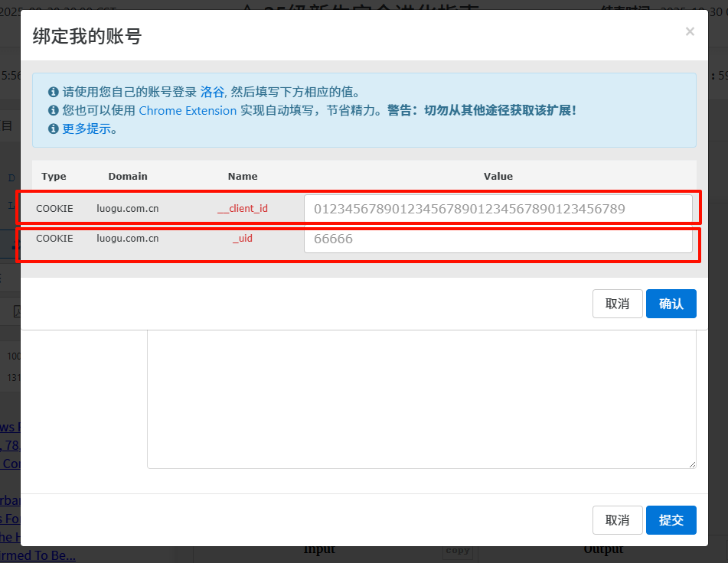Show 更多提示 hints
This screenshot has width=728, height=563.
click(x=89, y=129)
